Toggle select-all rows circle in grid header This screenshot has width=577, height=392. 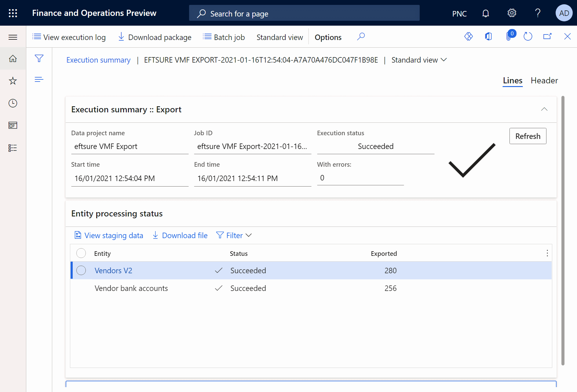[81, 253]
